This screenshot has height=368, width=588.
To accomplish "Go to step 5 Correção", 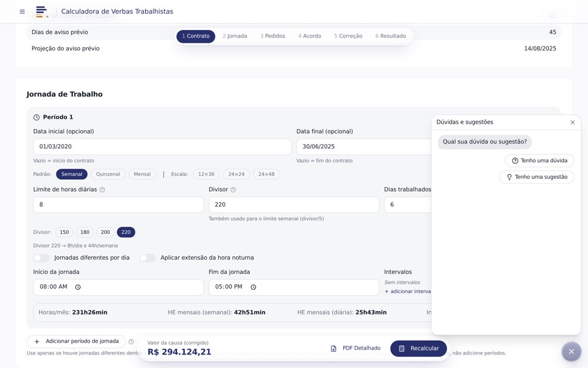I will [348, 36].
